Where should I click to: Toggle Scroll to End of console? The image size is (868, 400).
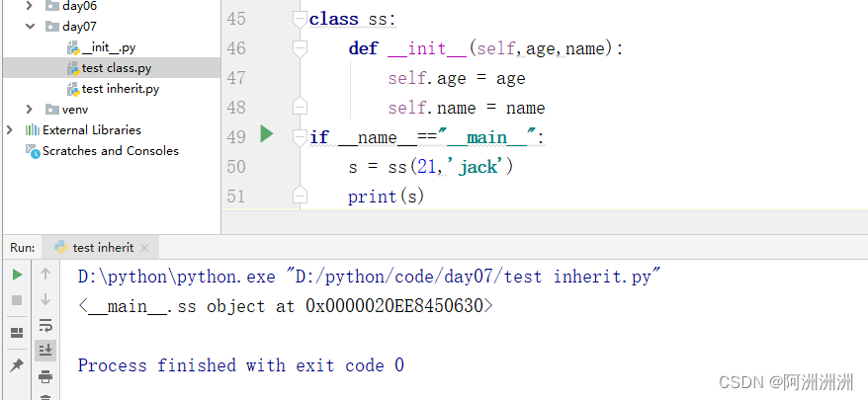click(45, 350)
